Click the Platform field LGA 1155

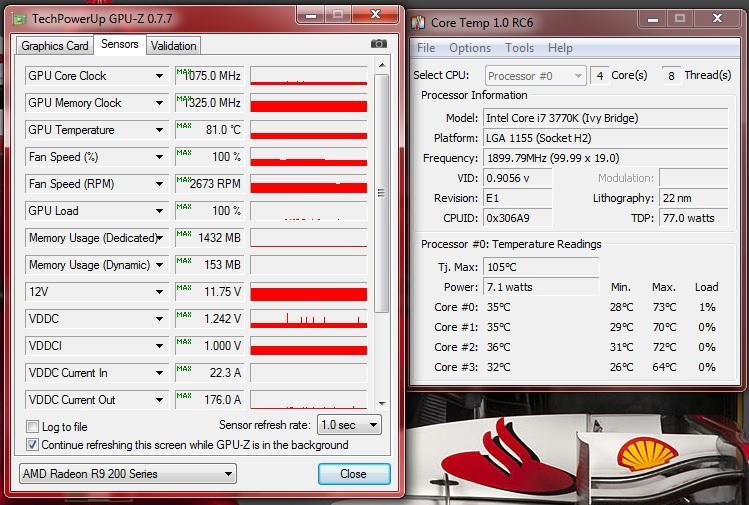(x=606, y=138)
